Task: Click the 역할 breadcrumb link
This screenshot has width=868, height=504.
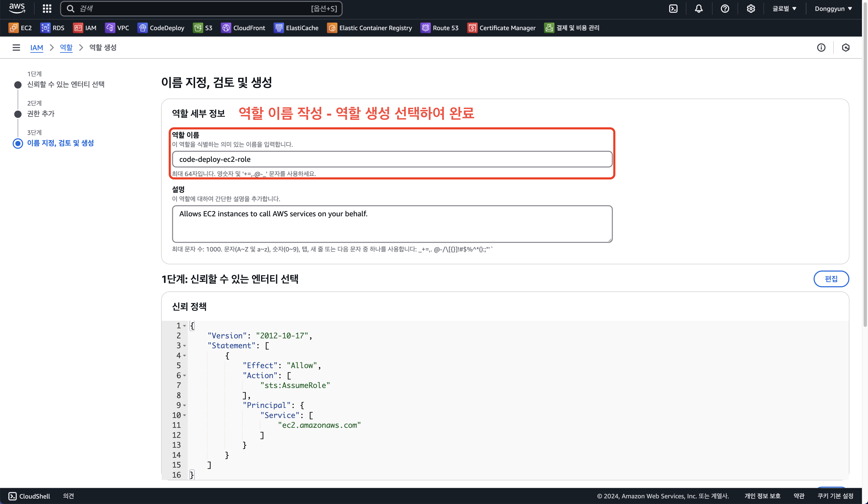Action: click(x=66, y=48)
